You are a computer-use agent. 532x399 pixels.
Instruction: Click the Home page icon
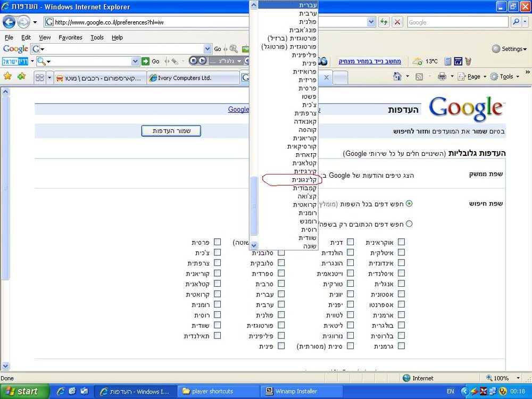397,77
